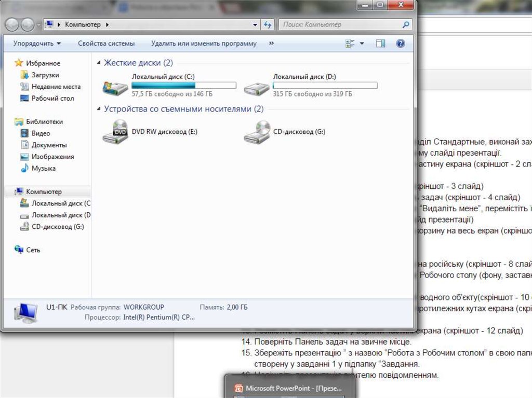Click the Back navigation arrow

click(x=12, y=24)
